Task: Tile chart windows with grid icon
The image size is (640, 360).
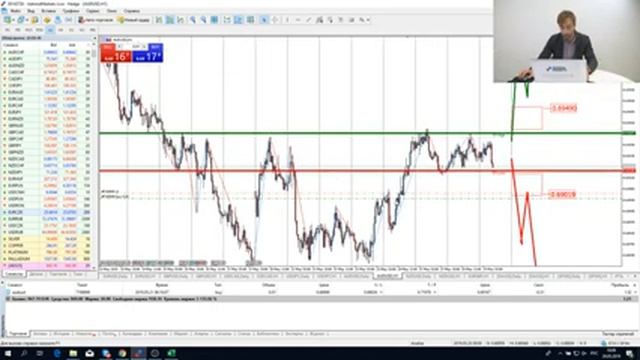Action: click(x=214, y=20)
